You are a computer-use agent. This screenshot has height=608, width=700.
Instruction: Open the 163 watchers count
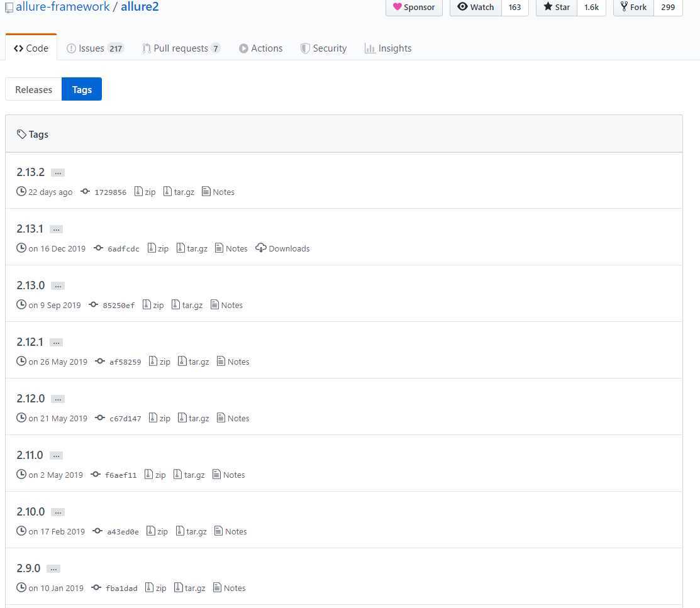tap(514, 7)
